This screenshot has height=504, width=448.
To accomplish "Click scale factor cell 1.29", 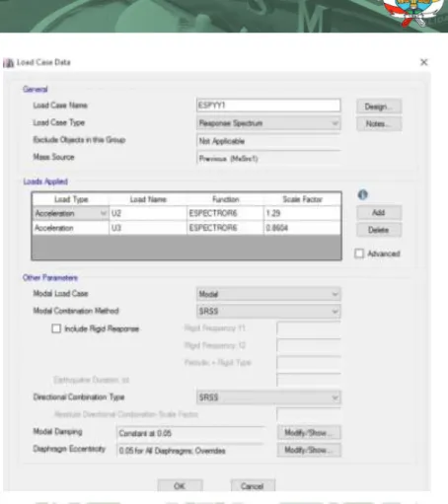I will click(302, 213).
